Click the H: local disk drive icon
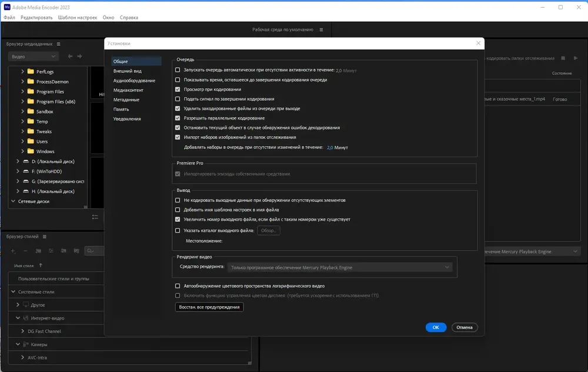 pos(26,191)
